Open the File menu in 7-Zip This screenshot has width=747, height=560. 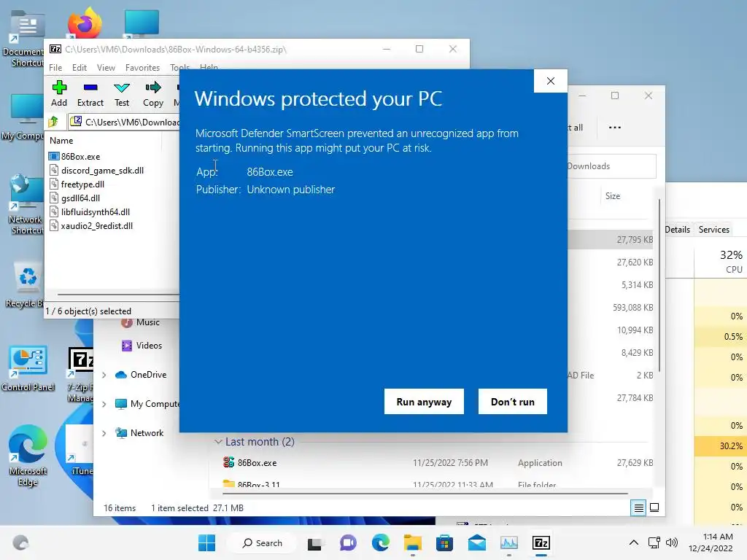tap(55, 68)
